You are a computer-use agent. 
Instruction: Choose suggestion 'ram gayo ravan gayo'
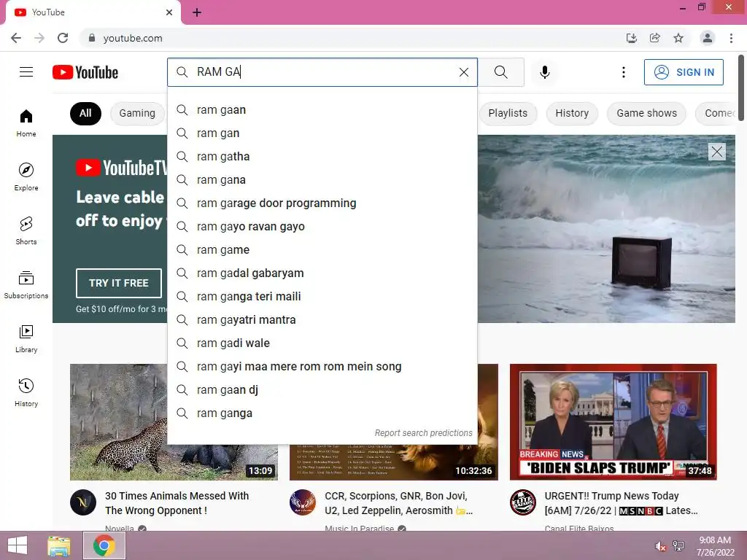322,227
